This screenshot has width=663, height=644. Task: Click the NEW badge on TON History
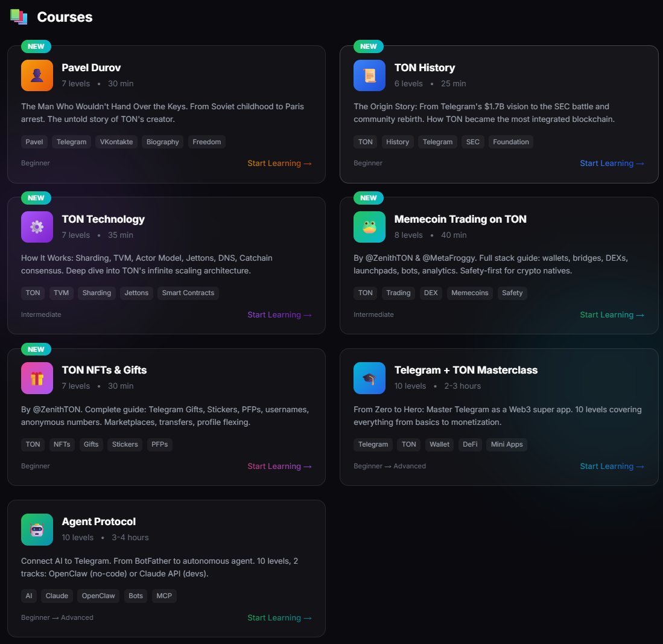pos(368,46)
